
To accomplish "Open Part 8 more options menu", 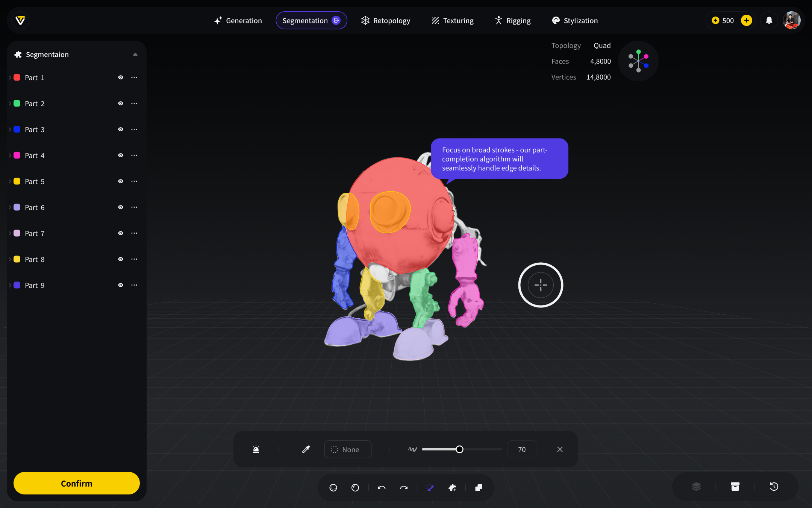I will click(x=134, y=259).
